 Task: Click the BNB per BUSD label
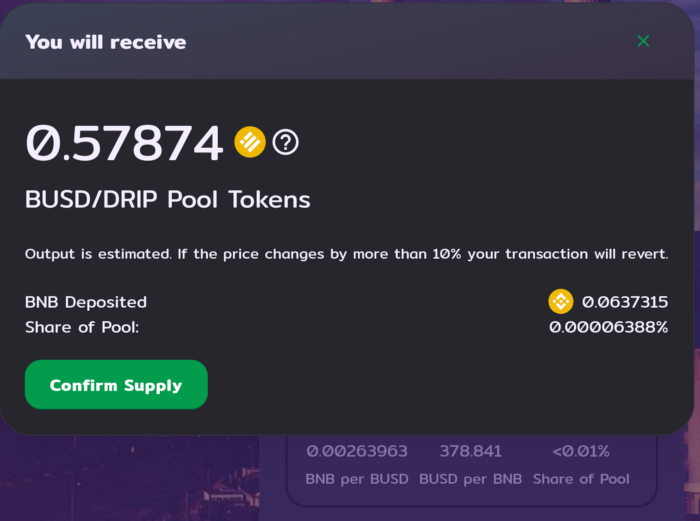click(x=357, y=479)
